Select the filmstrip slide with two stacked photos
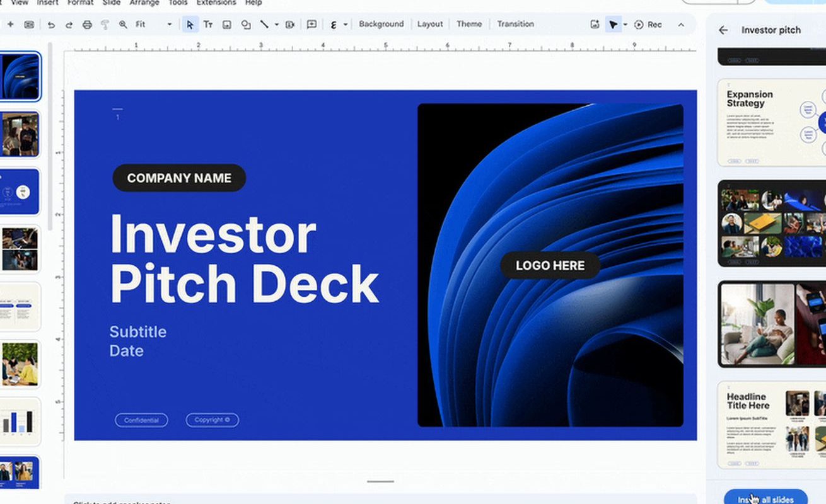Screen dimensions: 826x504 (x=20, y=249)
